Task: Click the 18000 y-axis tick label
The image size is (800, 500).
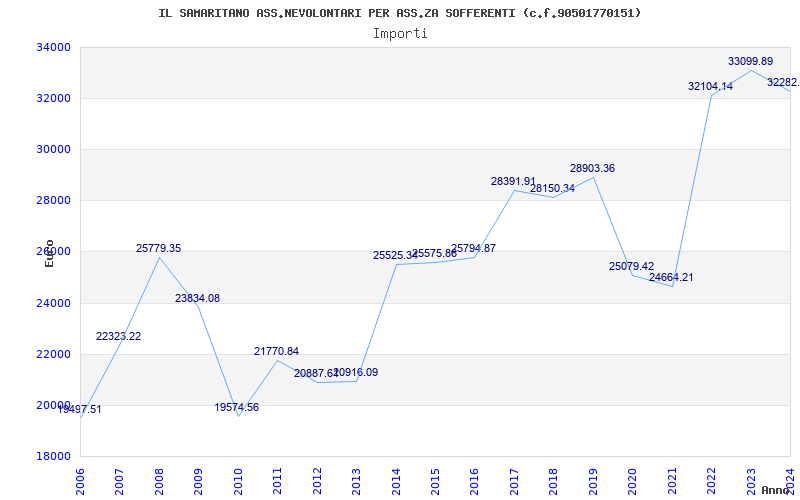Action: [x=53, y=457]
